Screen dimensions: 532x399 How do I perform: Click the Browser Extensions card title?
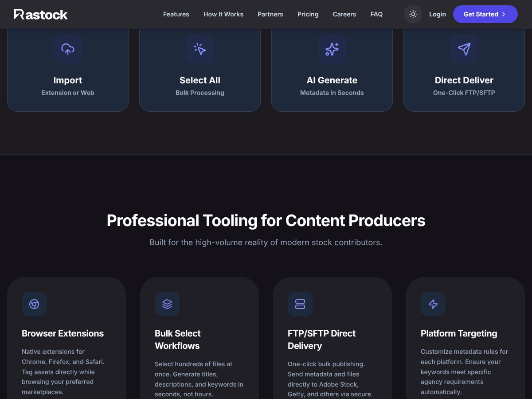[63, 333]
